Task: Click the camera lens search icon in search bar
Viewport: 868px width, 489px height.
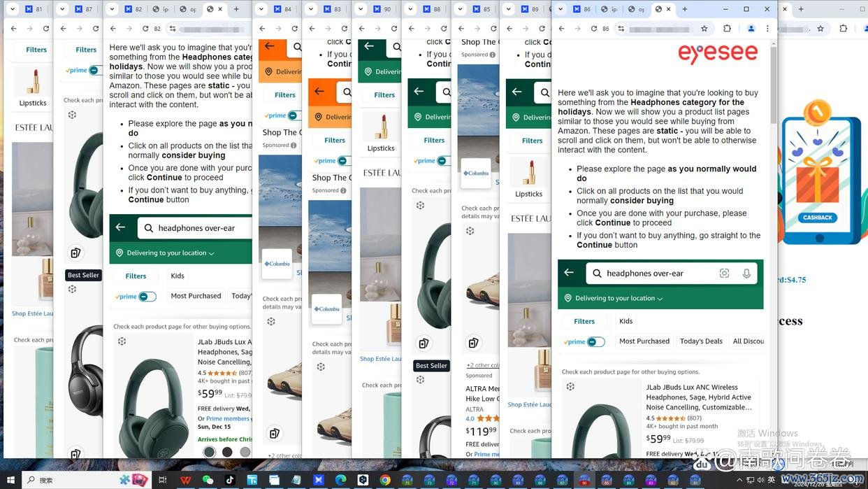Action: pyautogui.click(x=724, y=274)
